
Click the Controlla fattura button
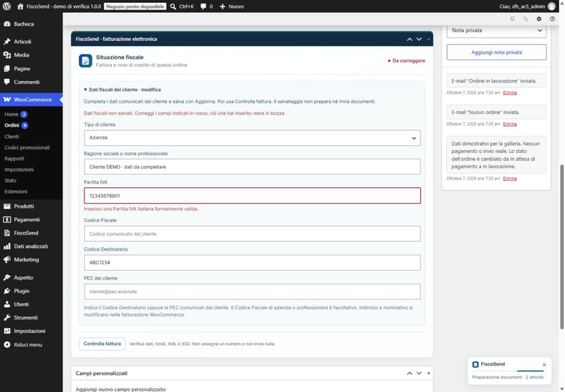tap(102, 344)
